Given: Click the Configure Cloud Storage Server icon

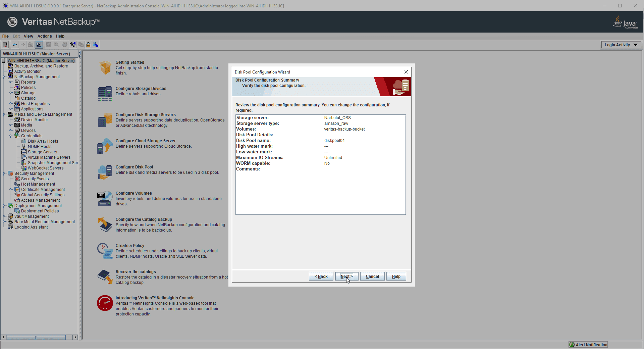Looking at the screenshot, I should (105, 146).
